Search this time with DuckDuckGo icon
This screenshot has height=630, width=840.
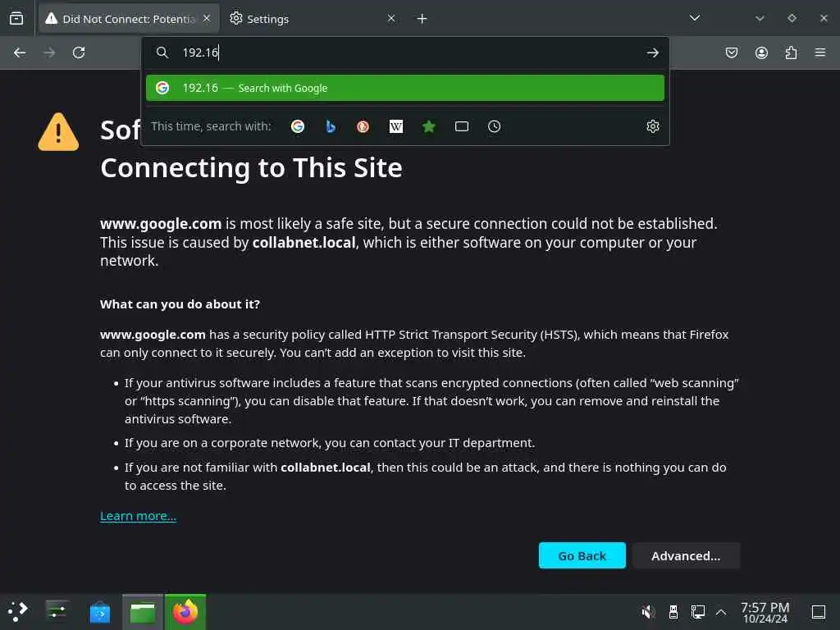363,126
